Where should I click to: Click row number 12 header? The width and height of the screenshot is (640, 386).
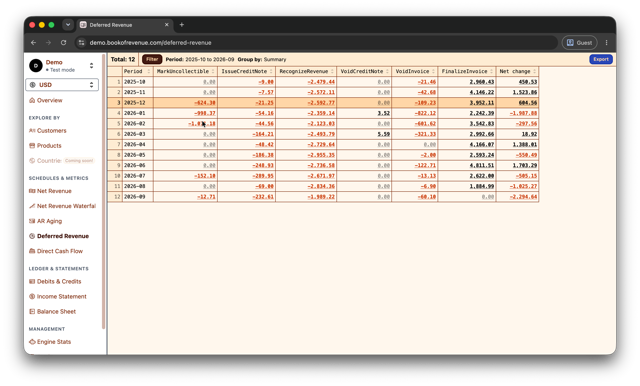pyautogui.click(x=115, y=197)
